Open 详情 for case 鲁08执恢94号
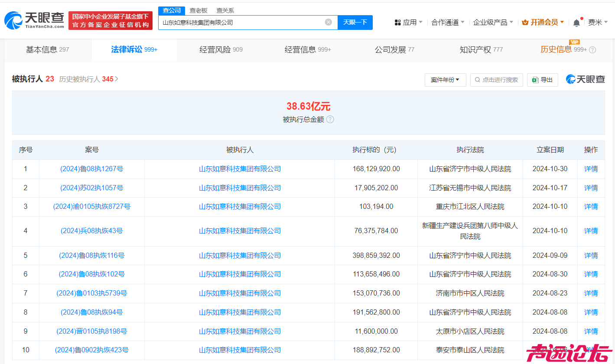The width and height of the screenshot is (615, 364). [x=591, y=312]
